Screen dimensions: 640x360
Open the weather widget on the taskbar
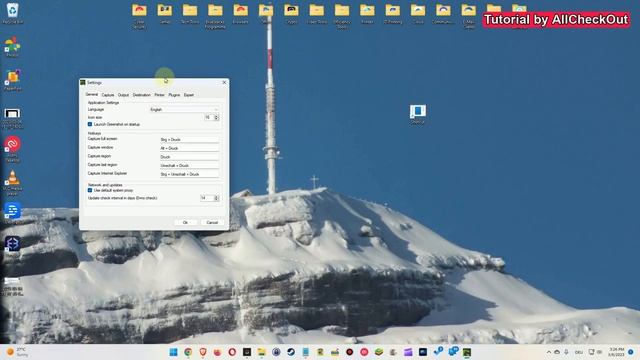tap(18, 352)
